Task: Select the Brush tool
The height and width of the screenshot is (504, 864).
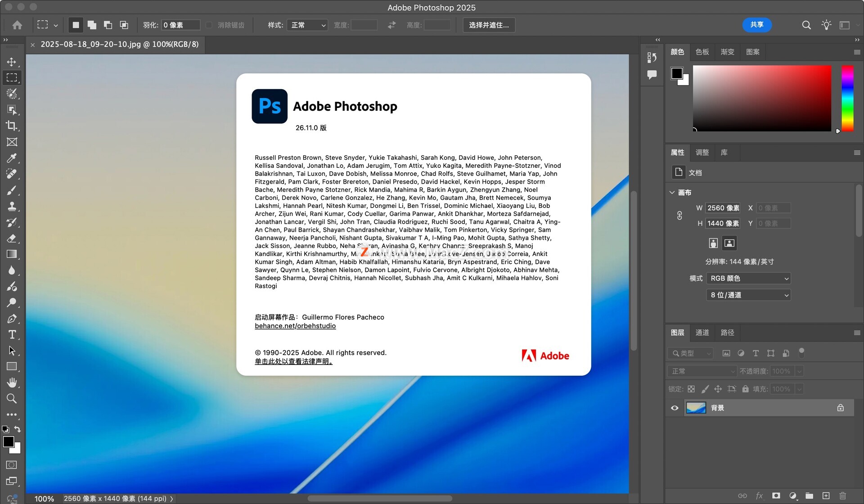Action: tap(12, 190)
